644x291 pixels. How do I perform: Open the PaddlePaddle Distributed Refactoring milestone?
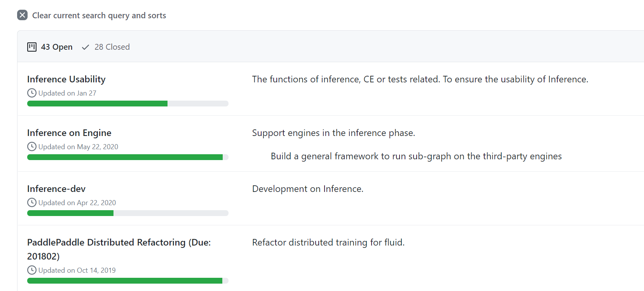(119, 242)
